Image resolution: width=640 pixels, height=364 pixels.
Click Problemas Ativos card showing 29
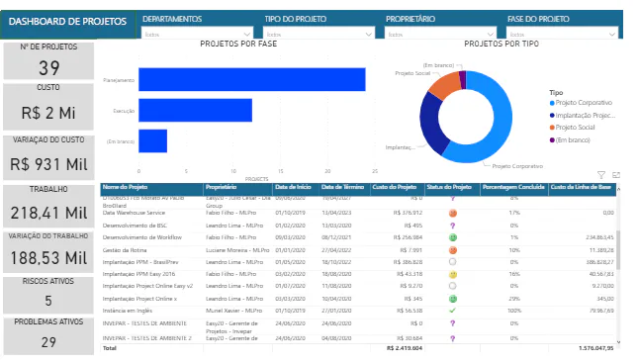(48, 336)
